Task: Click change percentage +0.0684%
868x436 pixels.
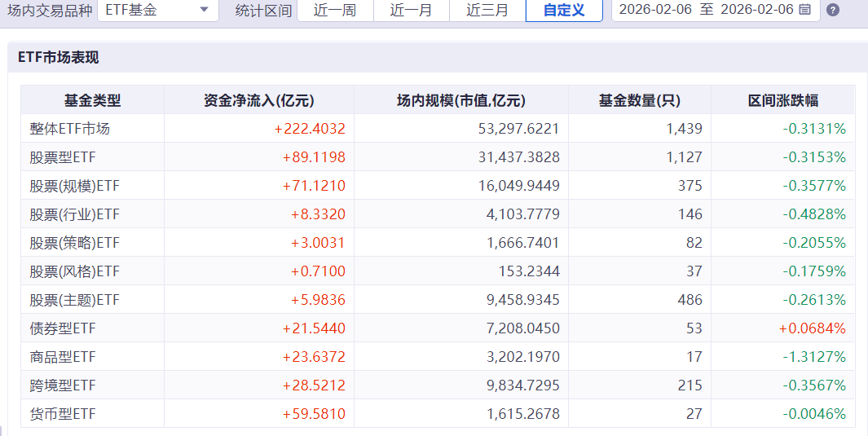Action: click(x=813, y=328)
